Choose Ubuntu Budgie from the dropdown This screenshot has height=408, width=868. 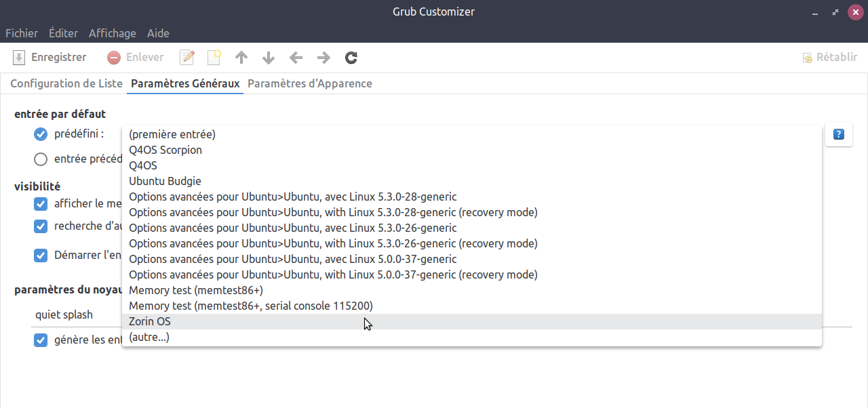165,181
